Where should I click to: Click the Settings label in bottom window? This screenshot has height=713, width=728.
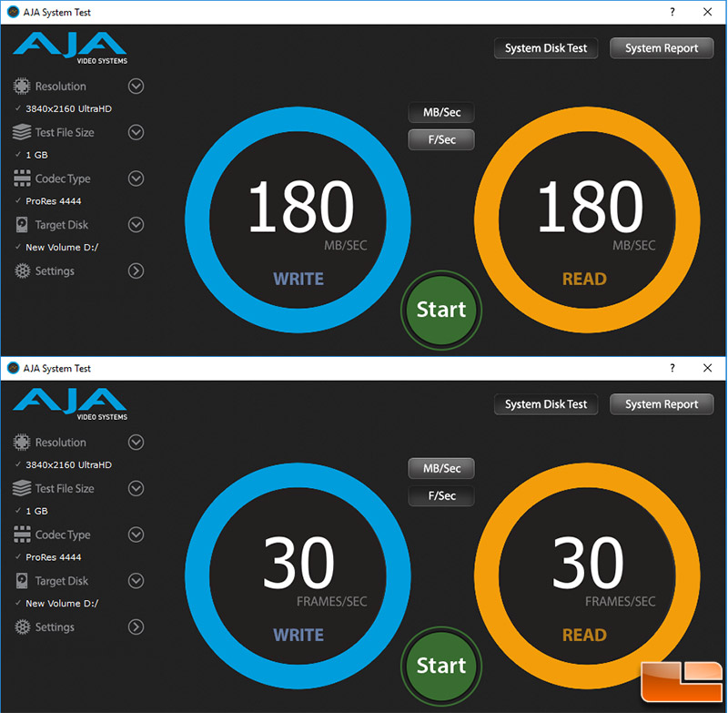pos(55,627)
